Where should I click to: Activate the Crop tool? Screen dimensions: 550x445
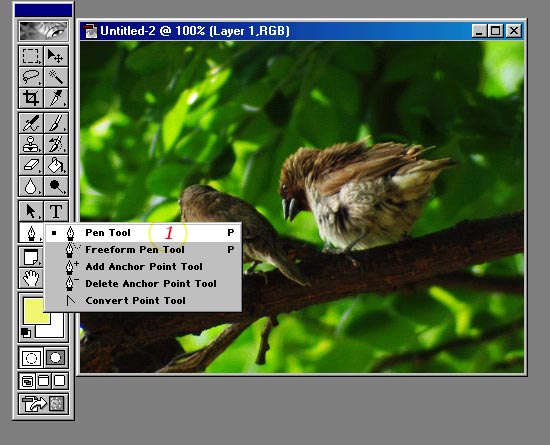tap(31, 98)
